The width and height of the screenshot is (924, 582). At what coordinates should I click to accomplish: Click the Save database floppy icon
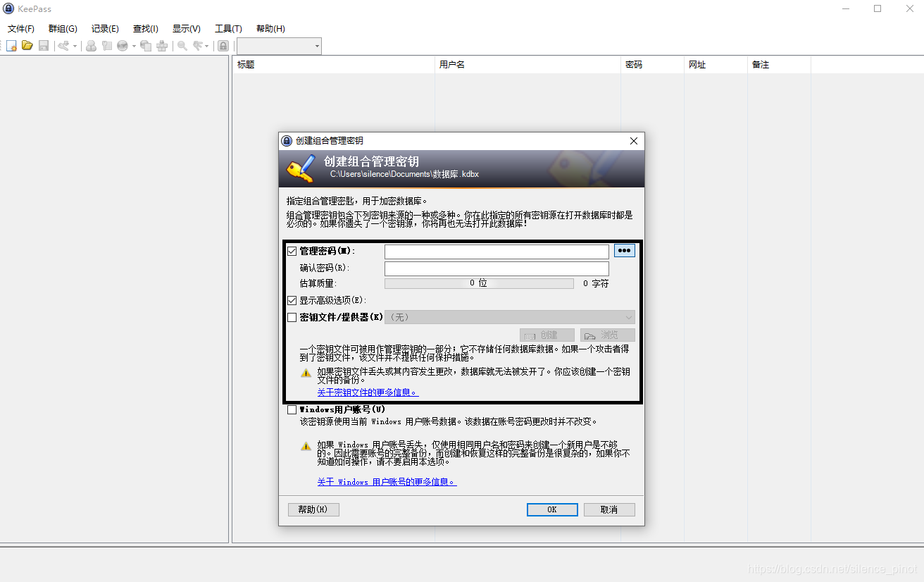click(x=44, y=46)
